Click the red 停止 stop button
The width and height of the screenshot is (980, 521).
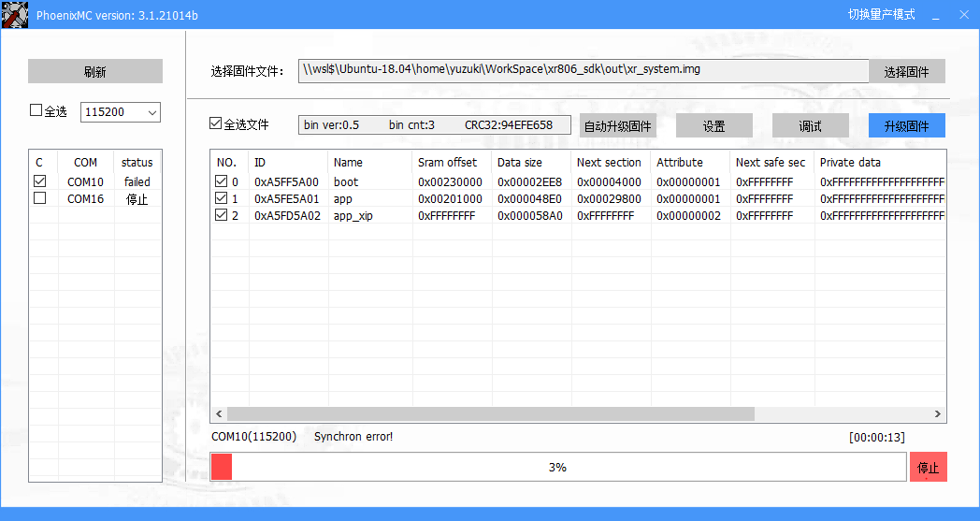(929, 467)
